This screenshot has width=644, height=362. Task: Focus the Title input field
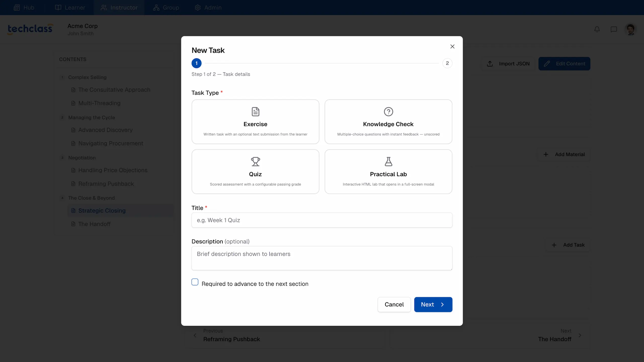pos(322,220)
